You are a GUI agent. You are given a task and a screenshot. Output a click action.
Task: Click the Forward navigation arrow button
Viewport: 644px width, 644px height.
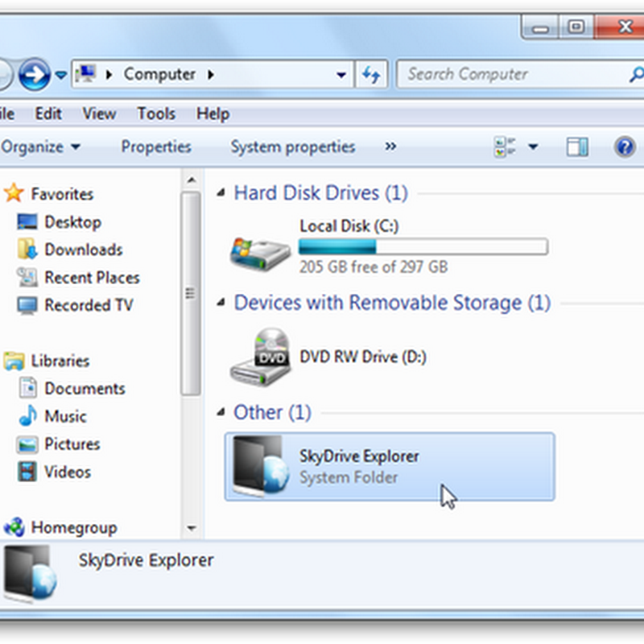[x=35, y=74]
